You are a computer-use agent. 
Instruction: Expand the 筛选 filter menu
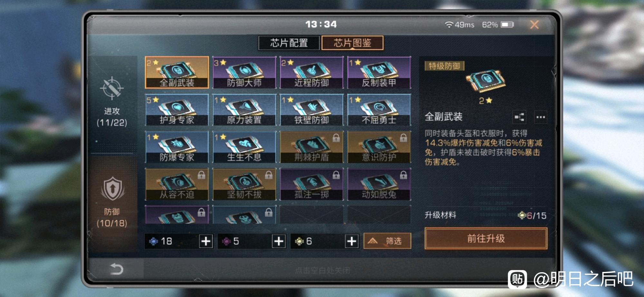(x=387, y=241)
